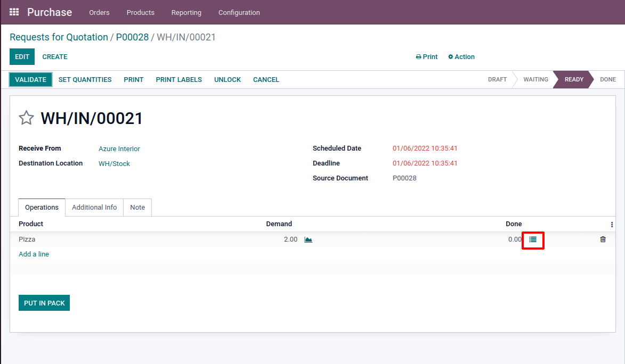Open the Print dropdown with printer icon
This screenshot has width=625, height=364.
click(426, 57)
